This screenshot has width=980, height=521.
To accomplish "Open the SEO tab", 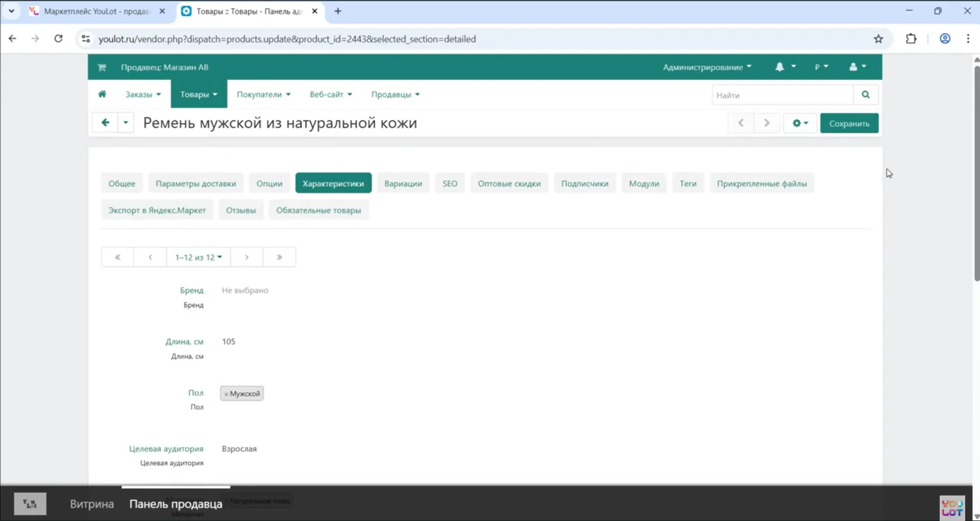I will (x=449, y=183).
